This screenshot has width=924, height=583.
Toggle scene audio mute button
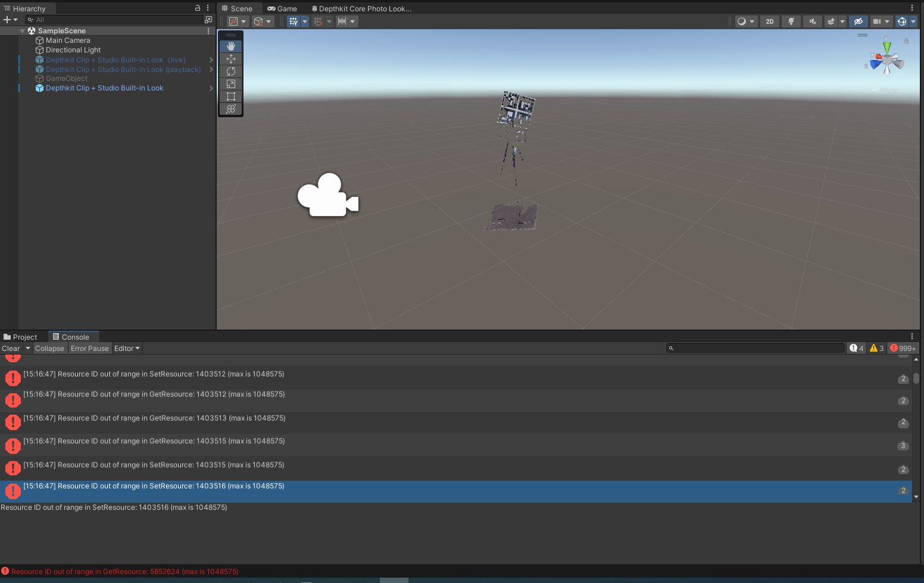pyautogui.click(x=812, y=21)
